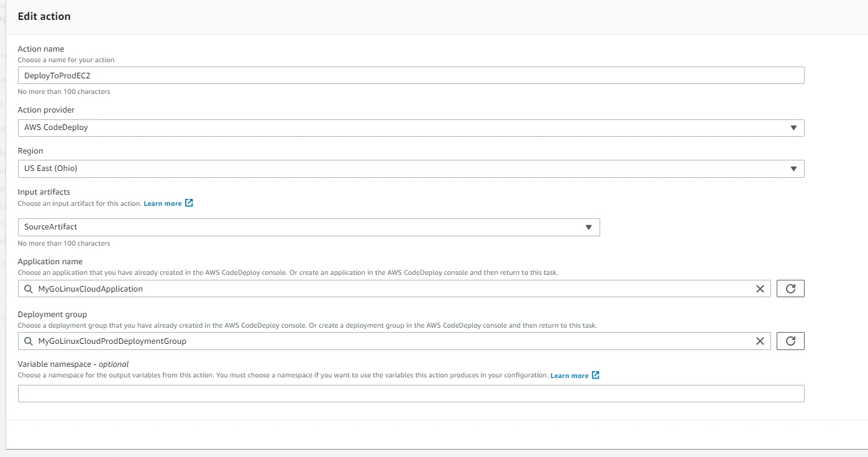Click the 'AWS CodeDeploy' selected provider text

(57, 127)
